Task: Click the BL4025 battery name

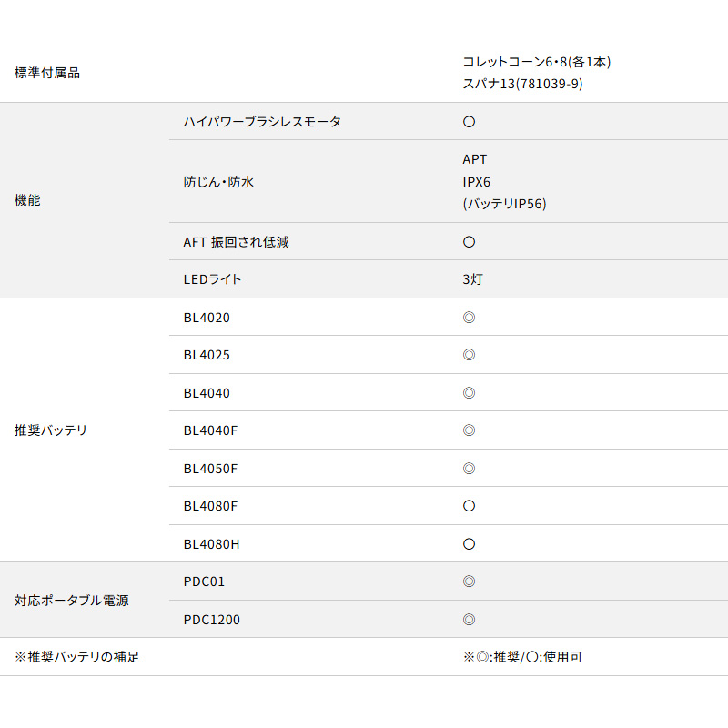Action: point(207,355)
